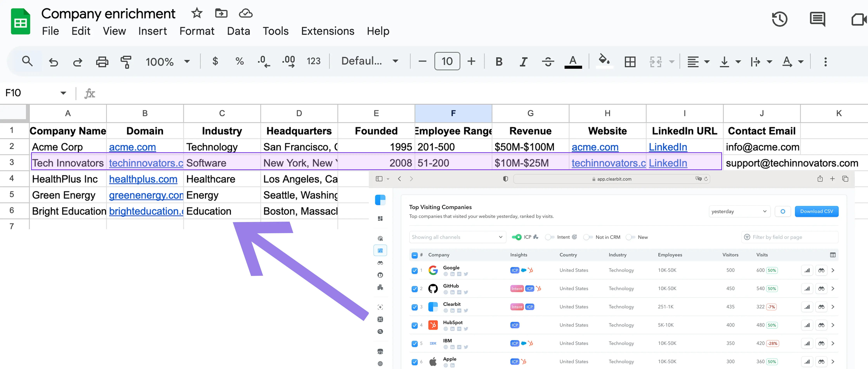The height and width of the screenshot is (369, 868).
Task: Toggle the New filter switch
Action: coord(630,237)
